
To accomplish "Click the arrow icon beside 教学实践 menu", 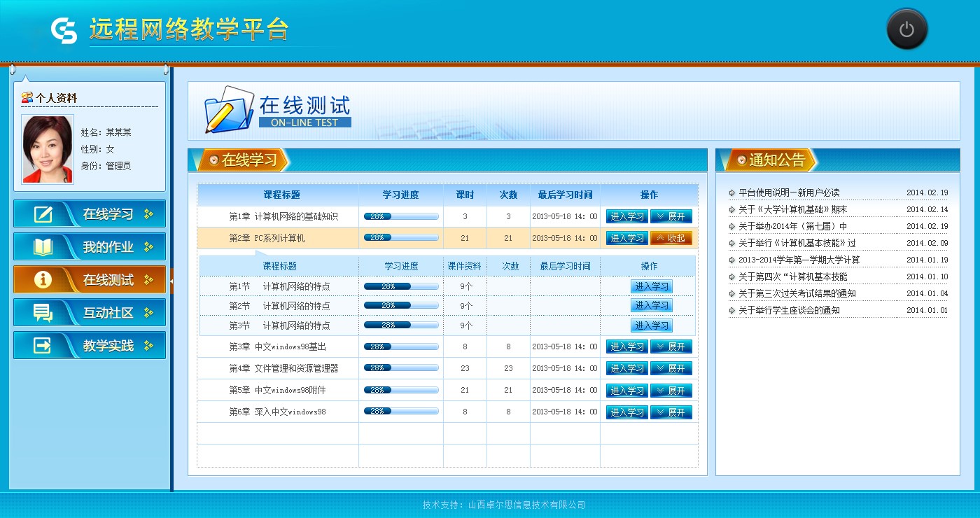I will [x=43, y=346].
